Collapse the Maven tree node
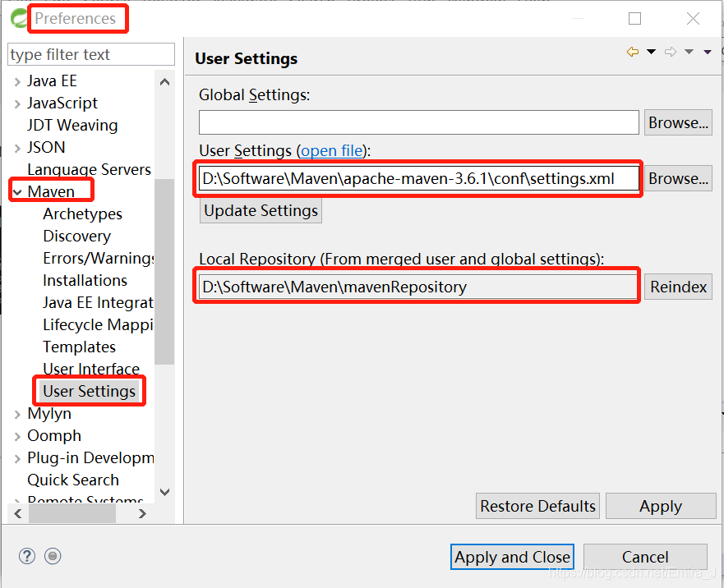 17,192
